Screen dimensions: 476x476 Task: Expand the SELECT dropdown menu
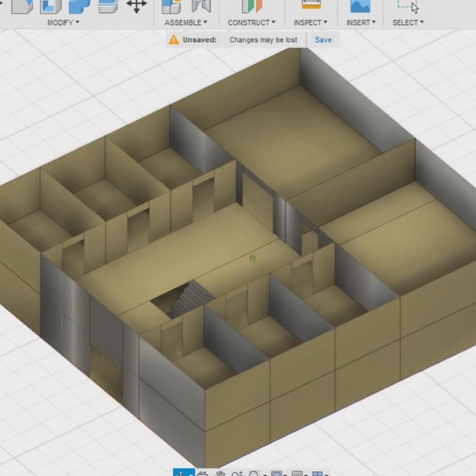click(408, 22)
